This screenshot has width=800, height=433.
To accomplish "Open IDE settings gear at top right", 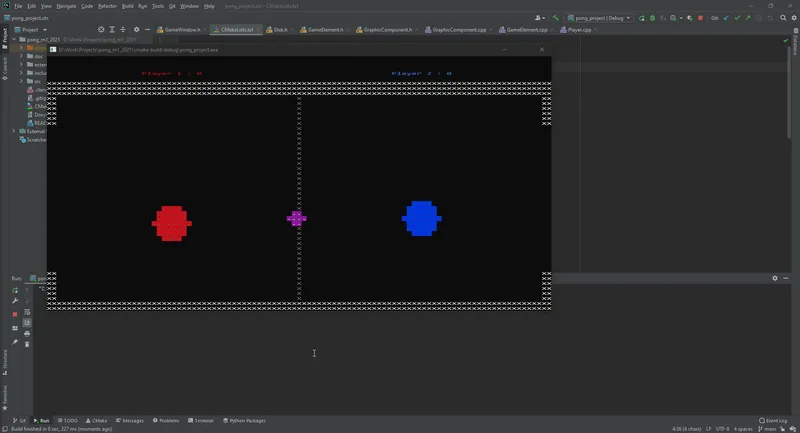I will click(x=794, y=18).
